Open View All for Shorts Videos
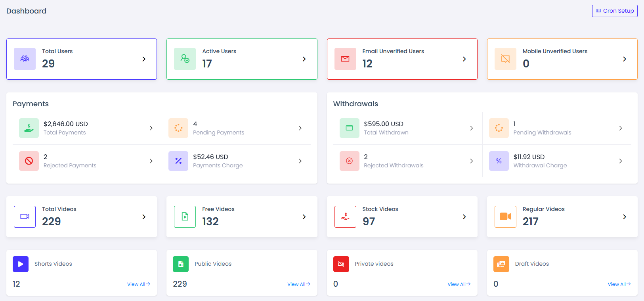 [138, 284]
